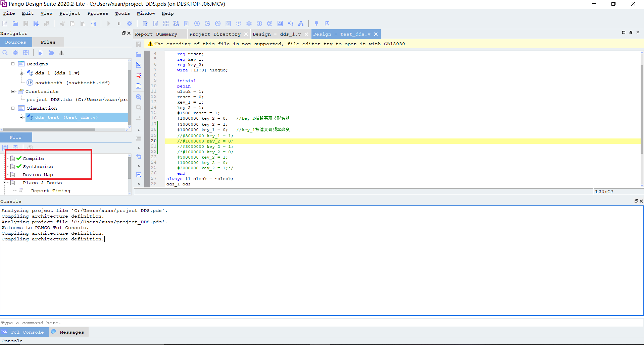Click the Zoom In icon in the editor sidebar
644x345 pixels.
139,97
